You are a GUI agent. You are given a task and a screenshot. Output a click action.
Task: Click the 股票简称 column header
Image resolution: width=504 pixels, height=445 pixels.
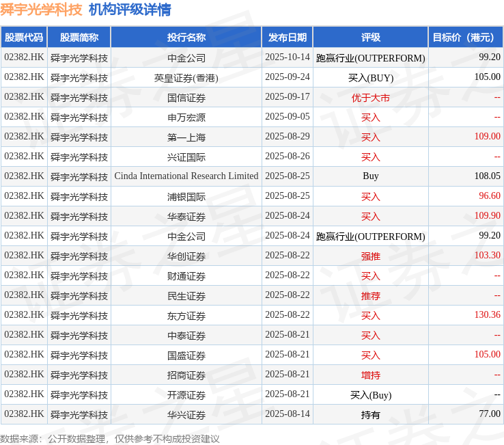79,38
